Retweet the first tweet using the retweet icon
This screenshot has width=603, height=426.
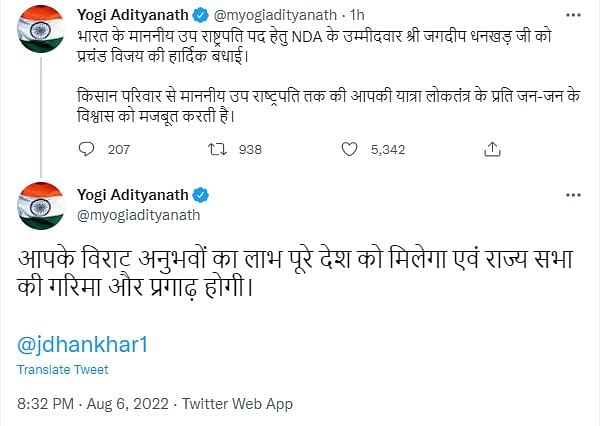(x=213, y=149)
